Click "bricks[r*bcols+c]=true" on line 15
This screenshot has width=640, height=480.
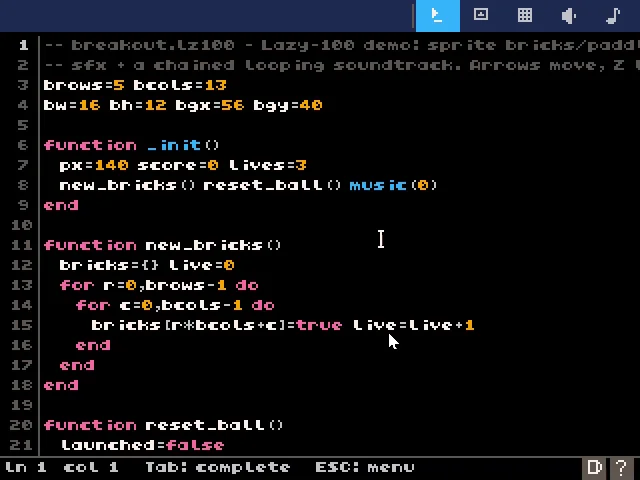pyautogui.click(x=217, y=325)
